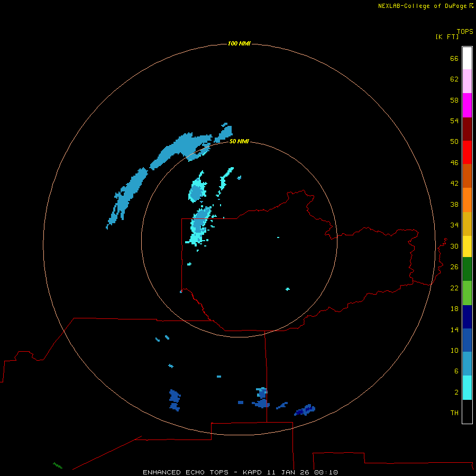Screen dimensions: 476x476
Task: Select the bright red legend swatch
Action: [467, 152]
